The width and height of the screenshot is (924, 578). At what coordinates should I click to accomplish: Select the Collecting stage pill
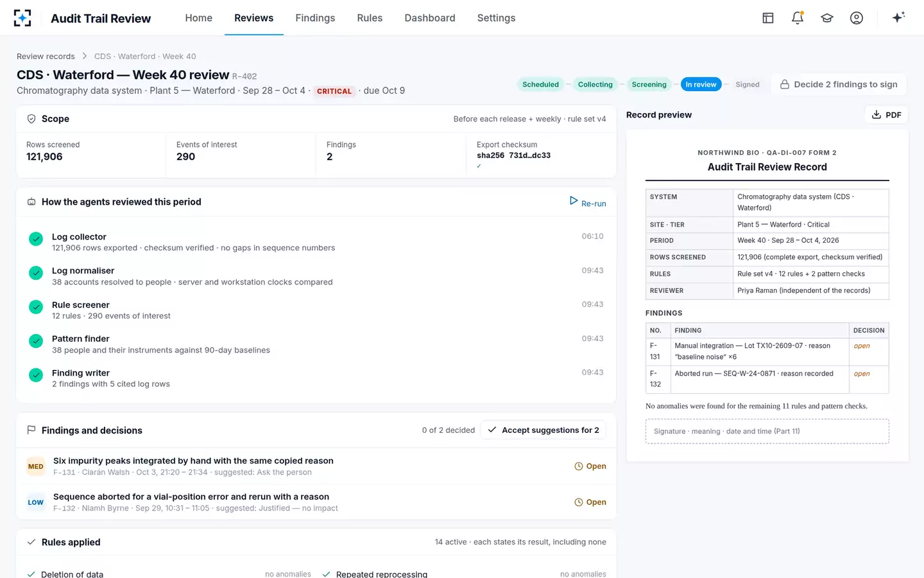tap(595, 84)
